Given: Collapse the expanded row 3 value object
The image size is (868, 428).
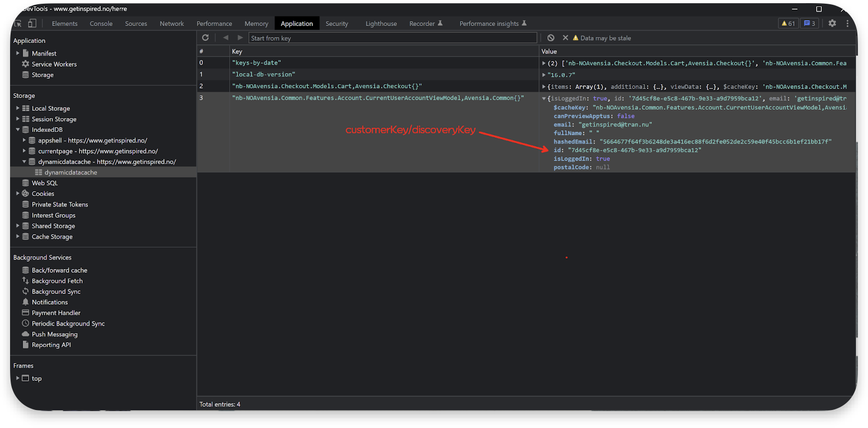Looking at the screenshot, I should click(544, 99).
